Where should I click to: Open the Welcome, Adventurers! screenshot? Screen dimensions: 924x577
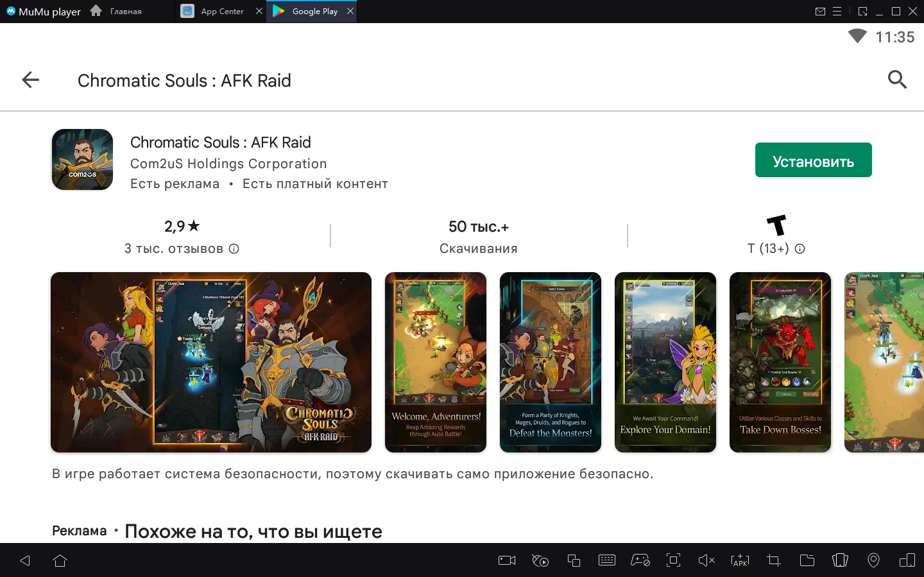pos(436,362)
